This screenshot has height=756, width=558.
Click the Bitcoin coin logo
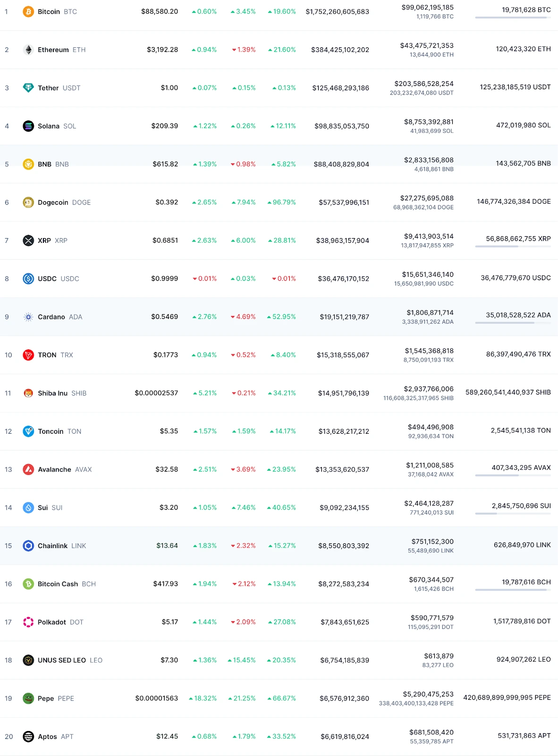pyautogui.click(x=28, y=11)
